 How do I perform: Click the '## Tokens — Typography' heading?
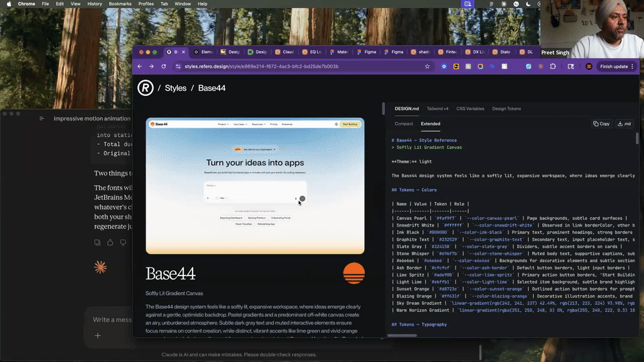pos(419,324)
